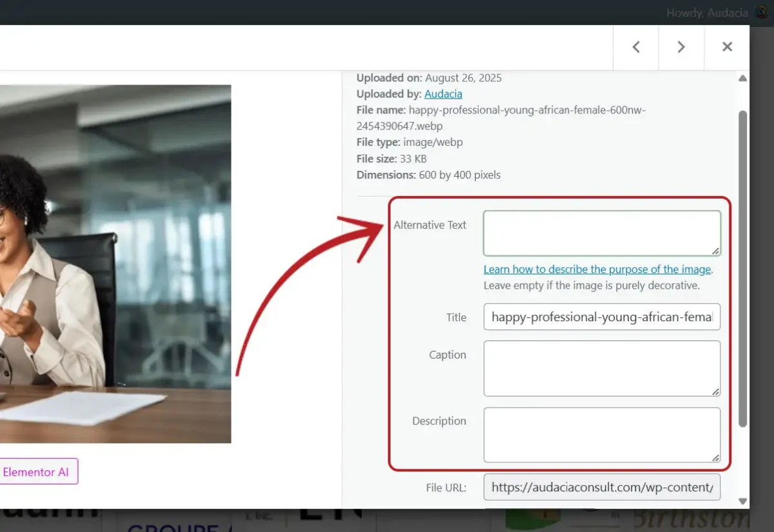
Task: Click the scrollbar down arrow in details panel
Action: (742, 501)
